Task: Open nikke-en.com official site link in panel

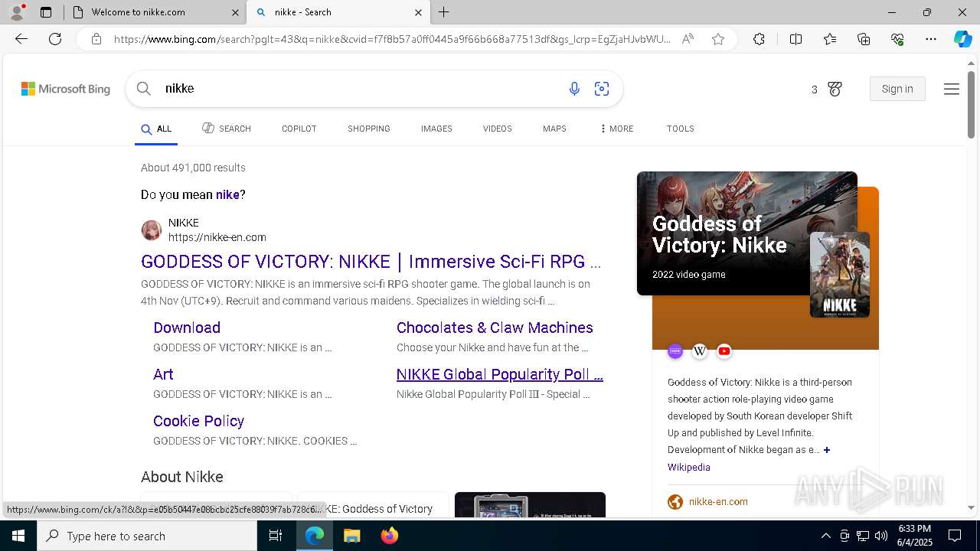Action: coord(718,502)
